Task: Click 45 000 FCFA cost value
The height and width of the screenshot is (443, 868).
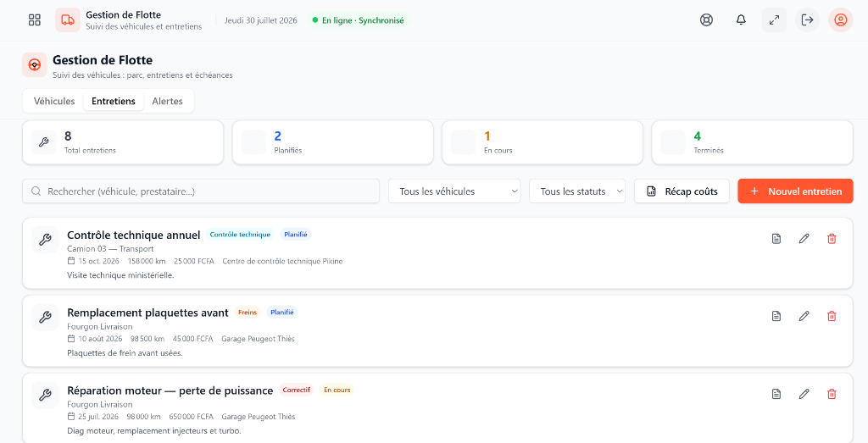Action: (x=192, y=339)
